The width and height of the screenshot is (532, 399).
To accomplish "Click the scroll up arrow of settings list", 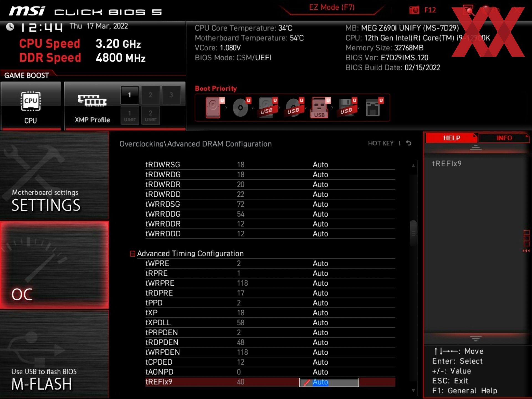I will click(x=413, y=166).
